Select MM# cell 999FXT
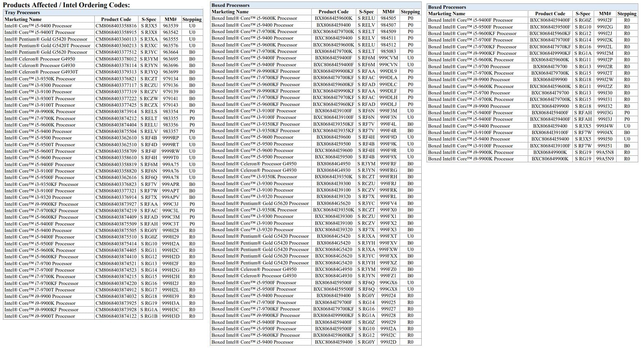644x349 pixels. (x=388, y=236)
